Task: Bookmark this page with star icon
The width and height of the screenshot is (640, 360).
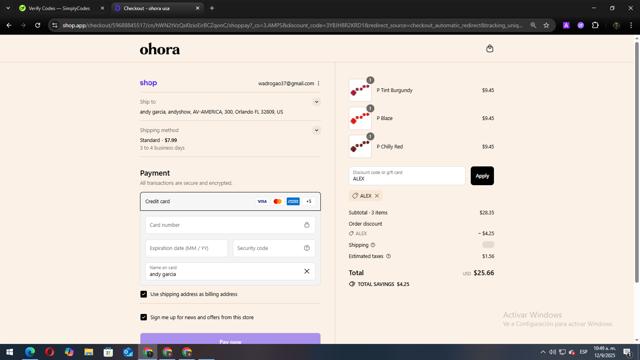Action: 546,25
